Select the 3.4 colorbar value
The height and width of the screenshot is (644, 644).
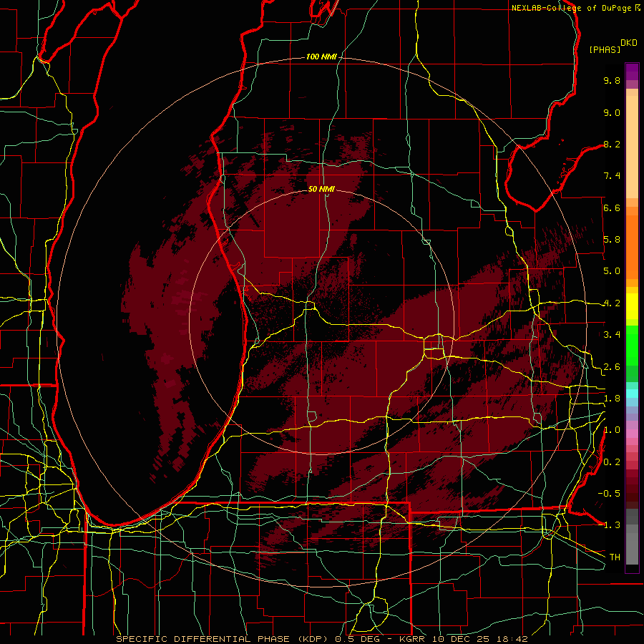pos(612,335)
